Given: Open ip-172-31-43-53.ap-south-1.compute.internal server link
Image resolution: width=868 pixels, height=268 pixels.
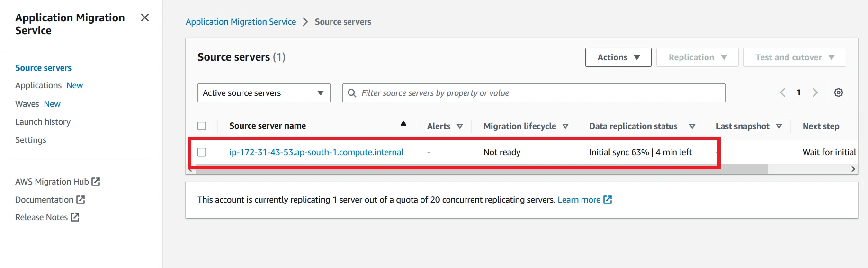Looking at the screenshot, I should (316, 152).
